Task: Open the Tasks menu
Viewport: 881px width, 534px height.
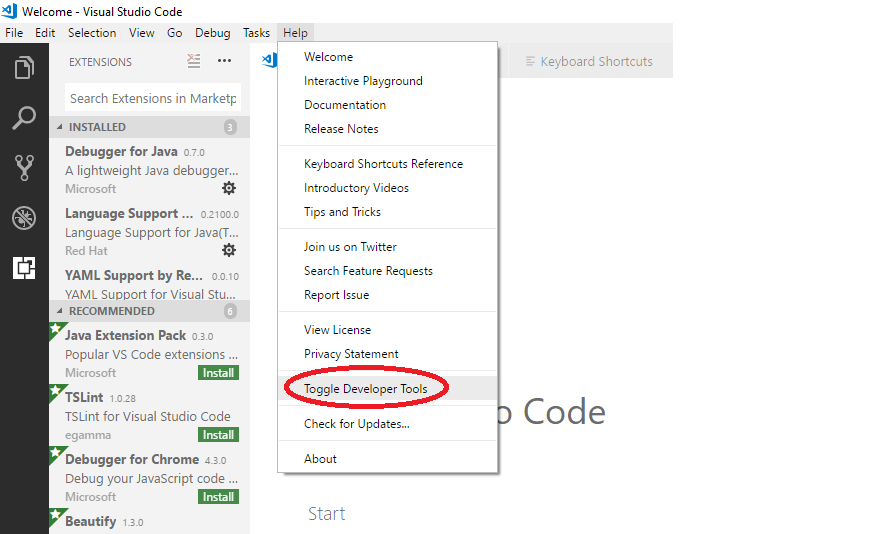Action: [256, 33]
